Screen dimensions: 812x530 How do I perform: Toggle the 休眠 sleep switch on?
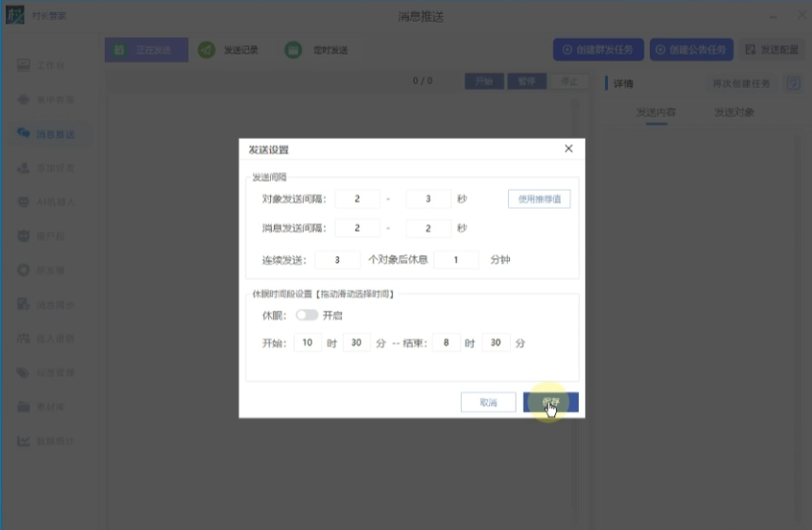pyautogui.click(x=307, y=315)
